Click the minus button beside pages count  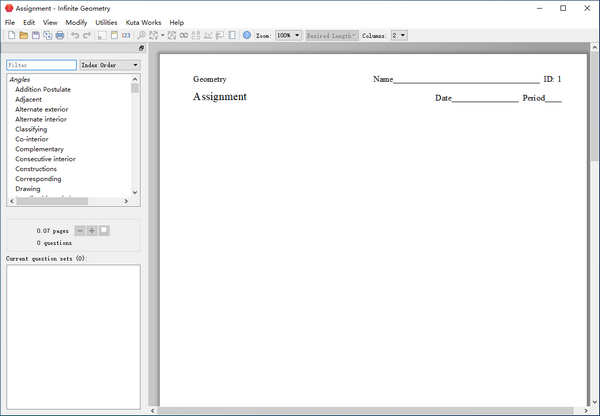[x=80, y=231]
